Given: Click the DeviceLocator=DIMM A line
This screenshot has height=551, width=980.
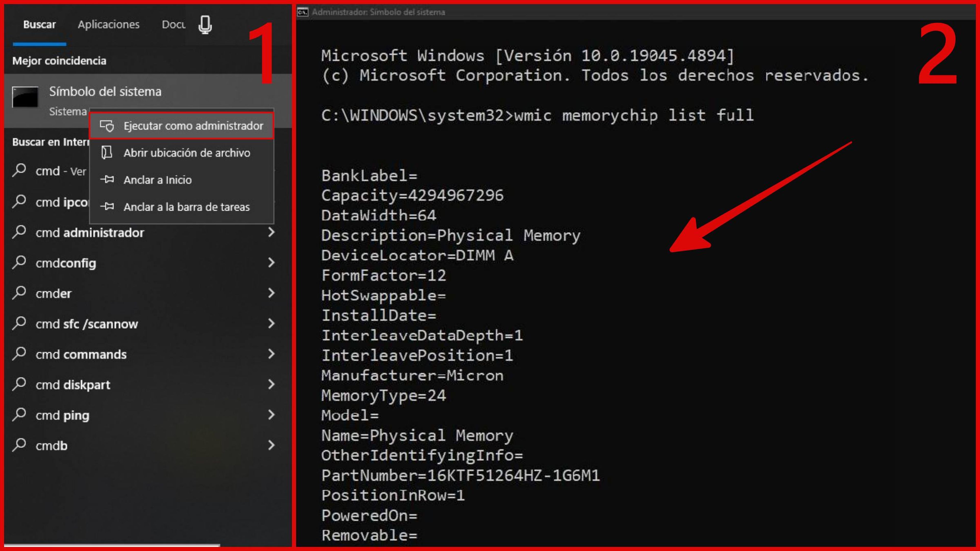Looking at the screenshot, I should (x=417, y=255).
